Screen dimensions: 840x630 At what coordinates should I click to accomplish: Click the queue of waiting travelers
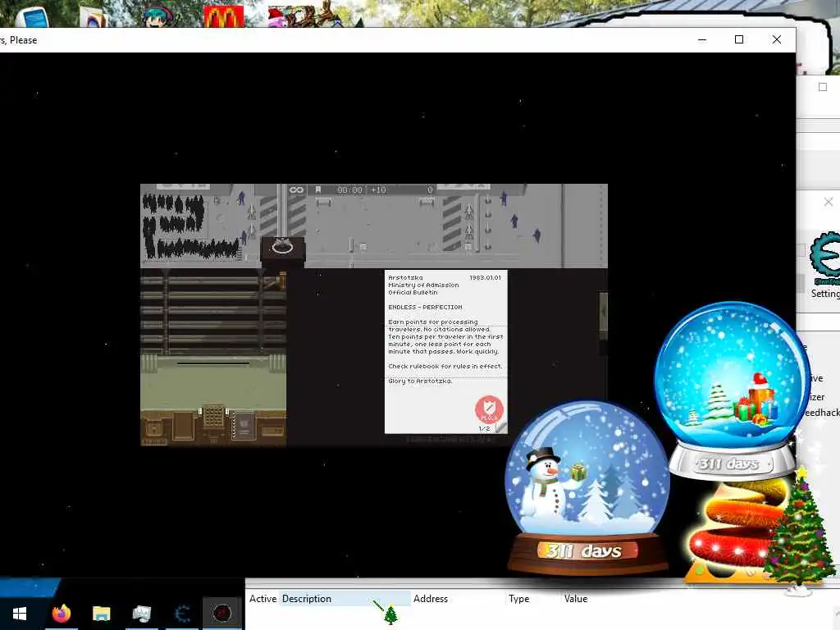[x=189, y=226]
